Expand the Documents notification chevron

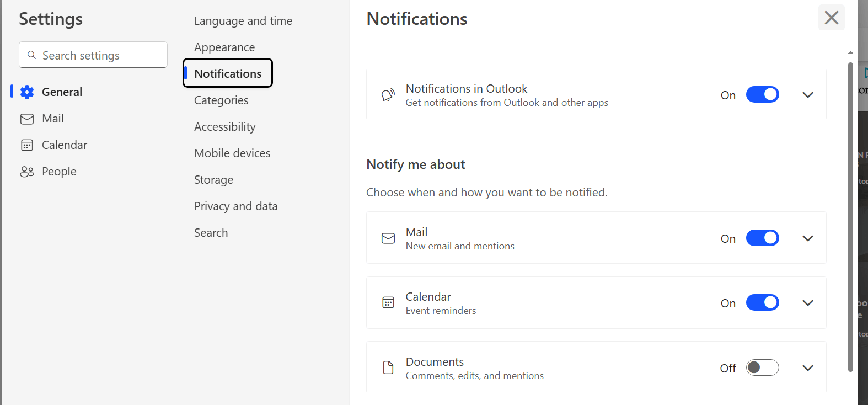(808, 368)
